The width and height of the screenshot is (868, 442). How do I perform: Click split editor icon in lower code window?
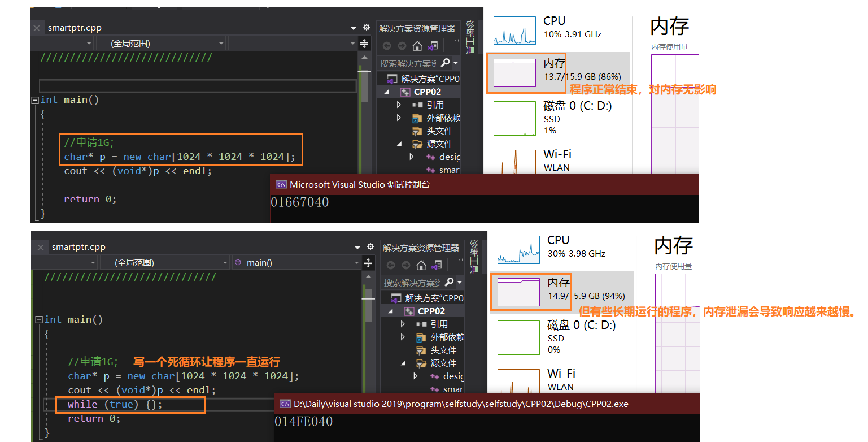click(368, 263)
